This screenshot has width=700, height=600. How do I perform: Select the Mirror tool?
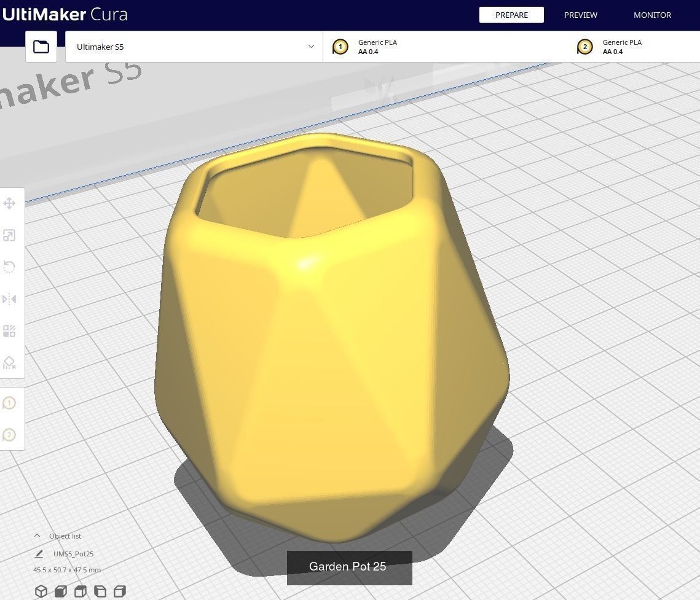9,299
